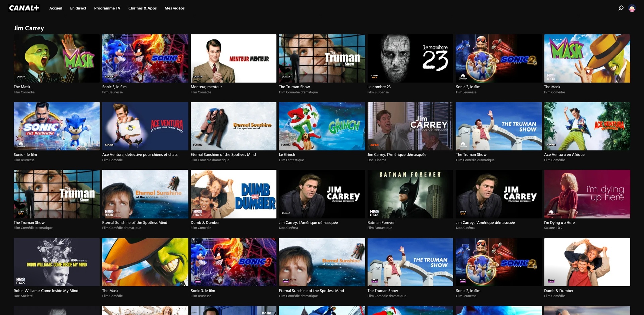The height and width of the screenshot is (315, 644).
Task: Click the user profile avatar icon
Action: (632, 8)
